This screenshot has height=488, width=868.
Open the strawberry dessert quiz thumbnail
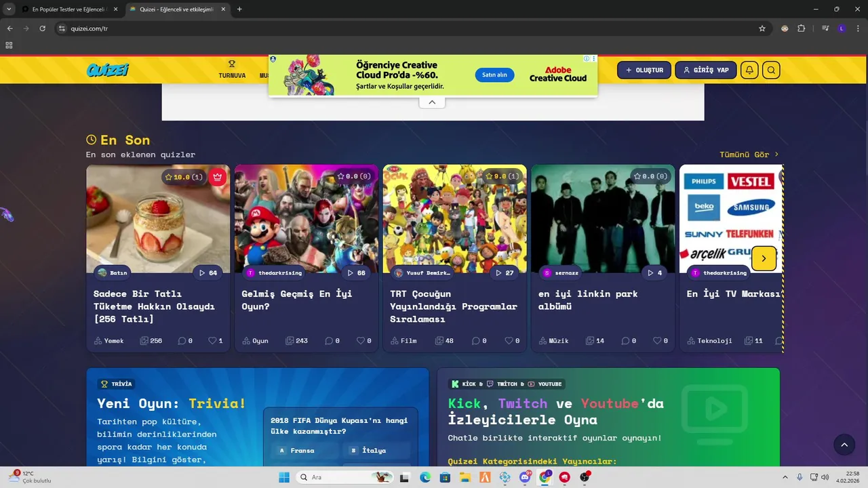(158, 218)
